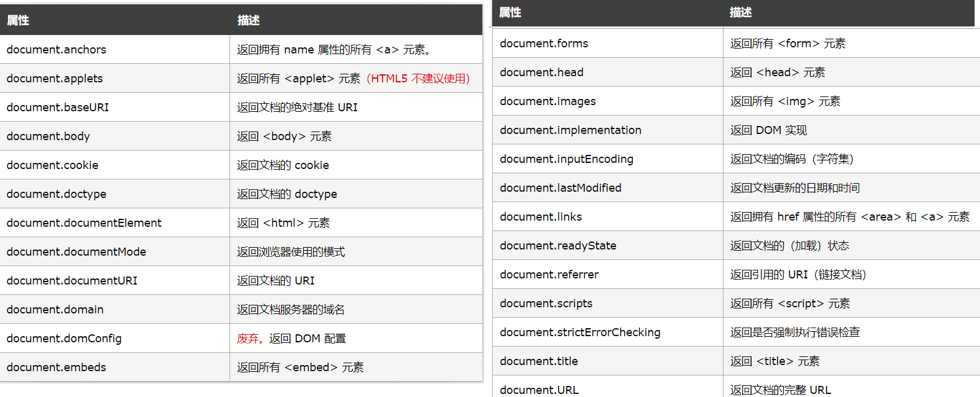Select the document.inputEncoding property

click(x=567, y=159)
